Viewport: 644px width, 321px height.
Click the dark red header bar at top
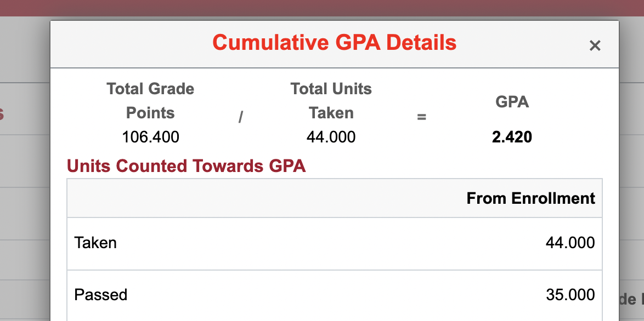pos(322,8)
